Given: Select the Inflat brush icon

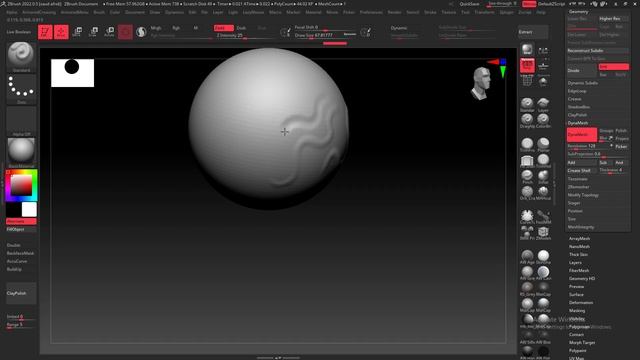Looking at the screenshot, I should click(x=543, y=176).
